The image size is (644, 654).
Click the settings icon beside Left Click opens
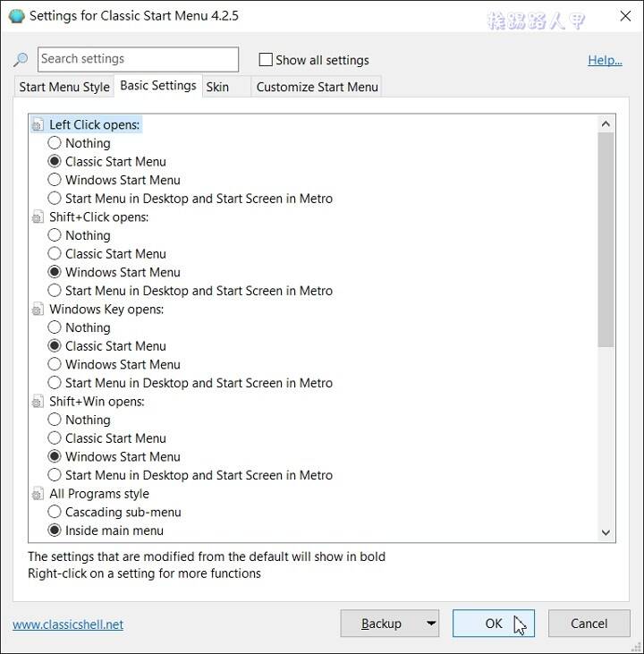click(38, 124)
